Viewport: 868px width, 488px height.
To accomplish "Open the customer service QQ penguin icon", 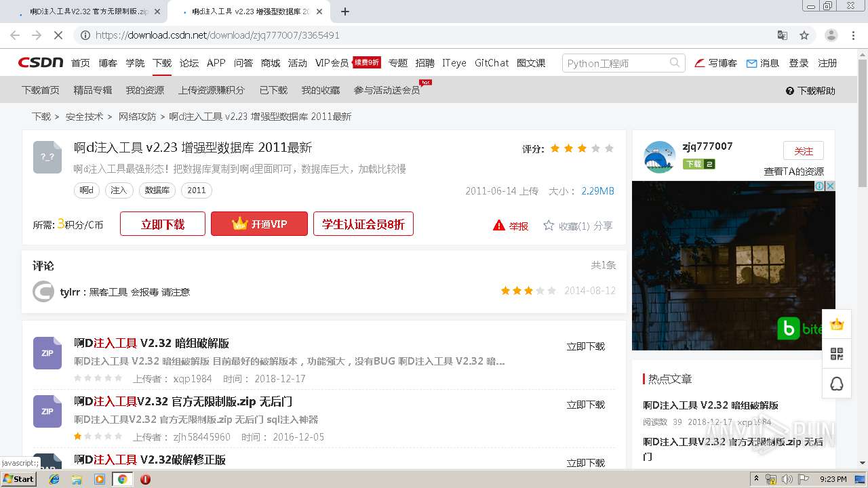I will tap(837, 384).
